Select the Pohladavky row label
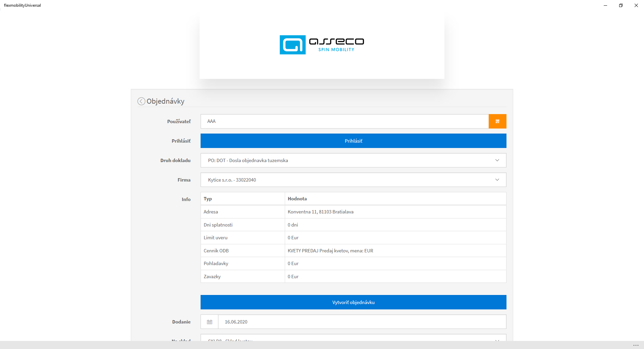The width and height of the screenshot is (644, 349). pos(216,263)
